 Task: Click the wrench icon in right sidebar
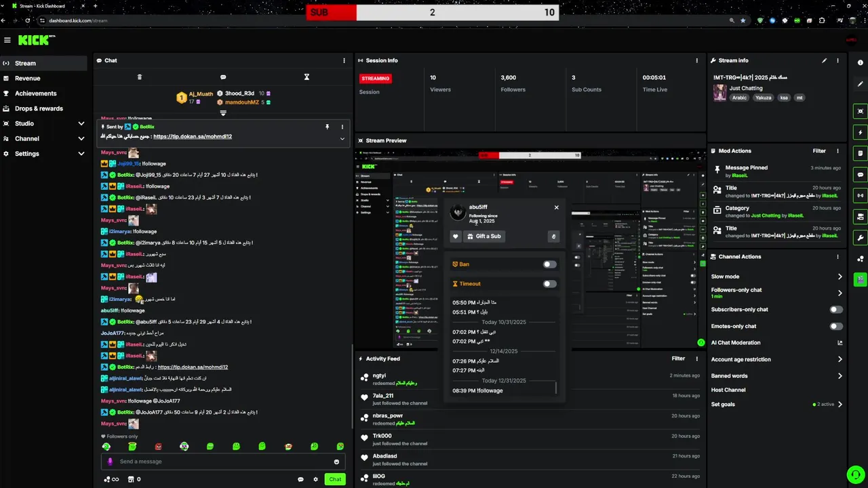(861, 237)
